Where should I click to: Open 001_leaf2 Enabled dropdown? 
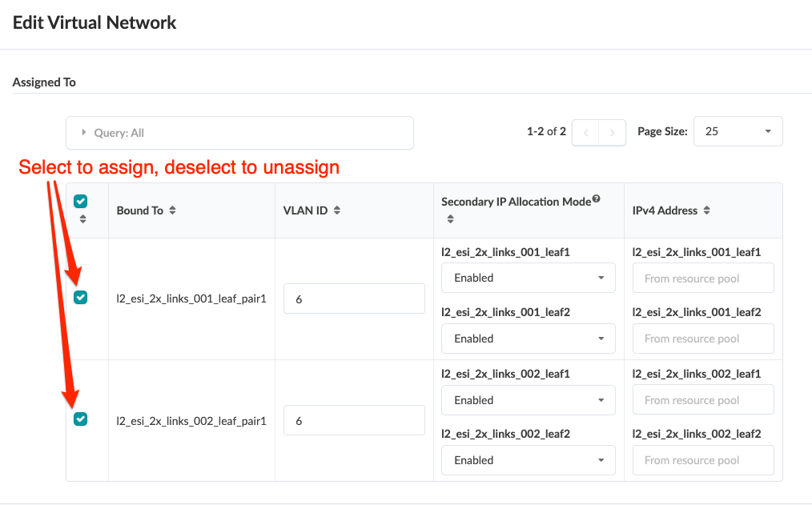pos(528,339)
